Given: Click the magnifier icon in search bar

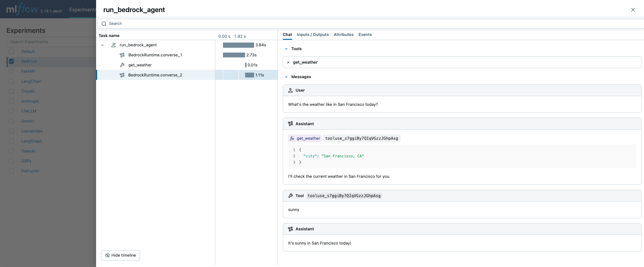Looking at the screenshot, I should pos(104,24).
